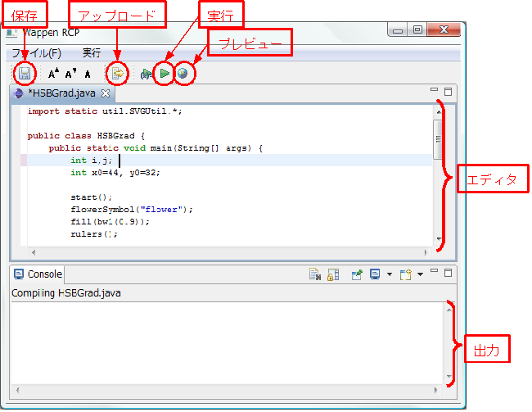Open the 実行 menu

click(92, 52)
